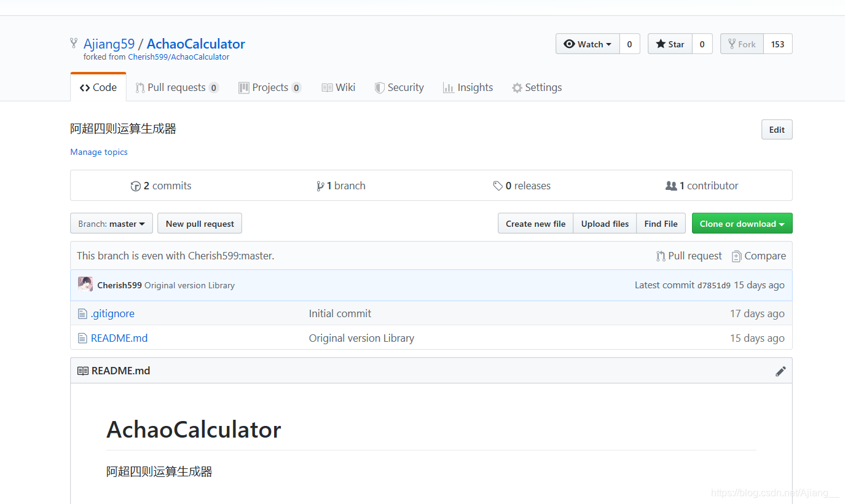The width and height of the screenshot is (845, 504).
Task: Open the Wiki tab
Action: coord(339,87)
